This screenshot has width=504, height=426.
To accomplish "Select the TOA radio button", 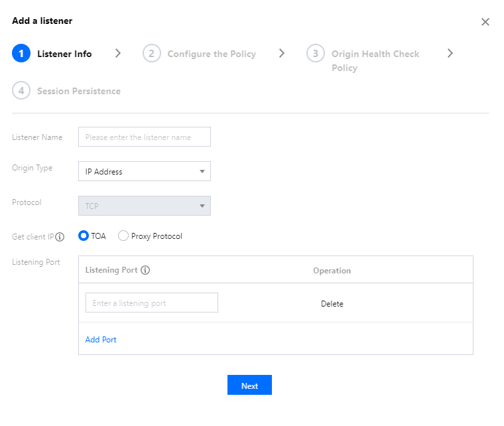I will pyautogui.click(x=84, y=236).
